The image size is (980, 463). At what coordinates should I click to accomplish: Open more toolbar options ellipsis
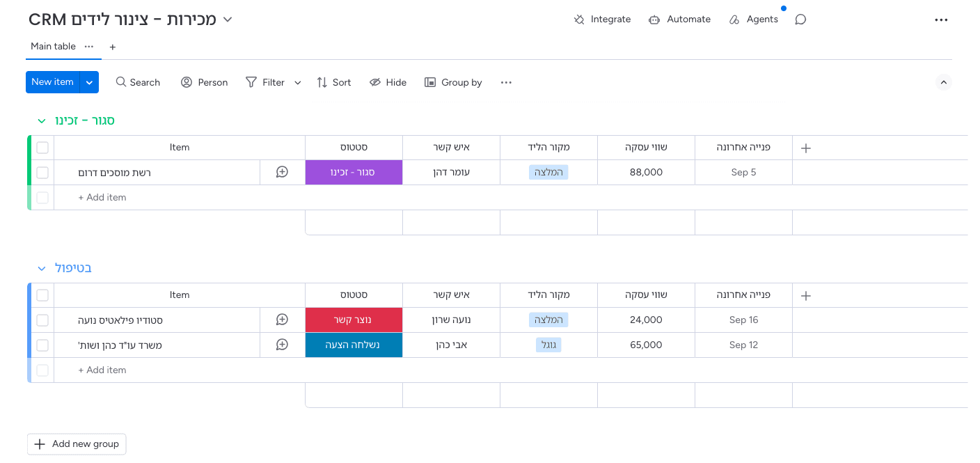pos(506,82)
